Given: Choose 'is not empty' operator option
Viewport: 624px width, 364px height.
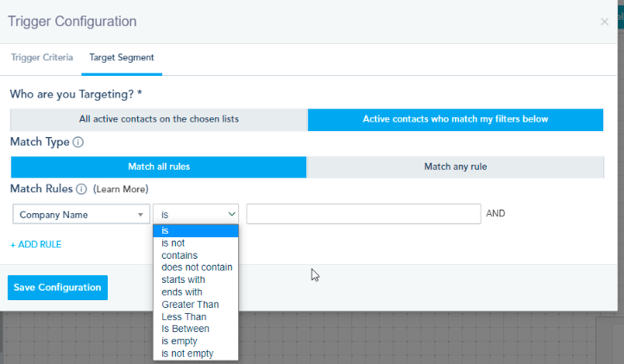Looking at the screenshot, I should pyautogui.click(x=187, y=354).
